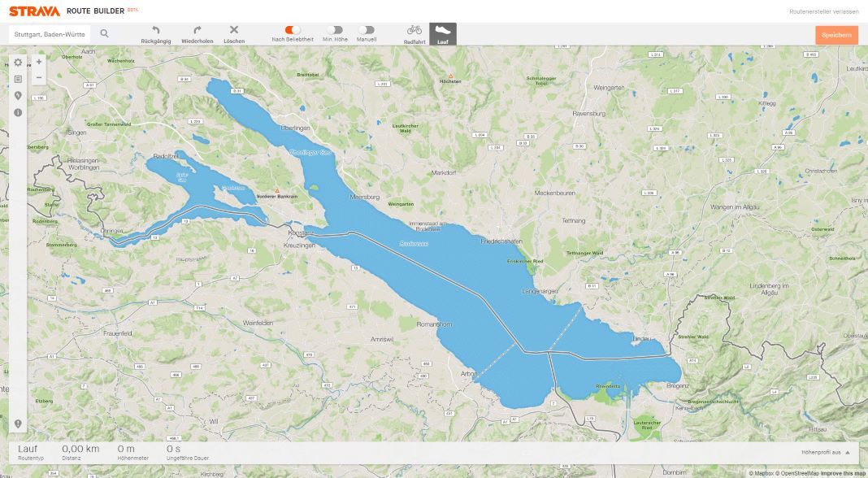Click the segment location pin icon

pos(18,96)
